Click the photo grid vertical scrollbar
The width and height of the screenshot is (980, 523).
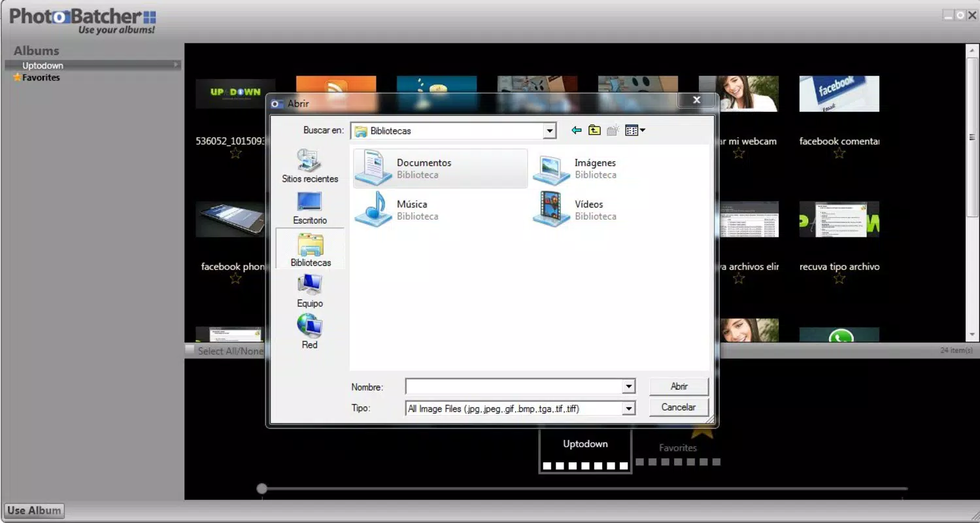[x=972, y=137]
